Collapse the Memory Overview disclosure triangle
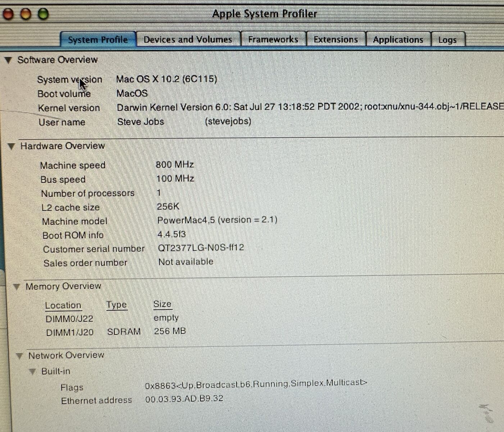The image size is (504, 432). (x=17, y=287)
